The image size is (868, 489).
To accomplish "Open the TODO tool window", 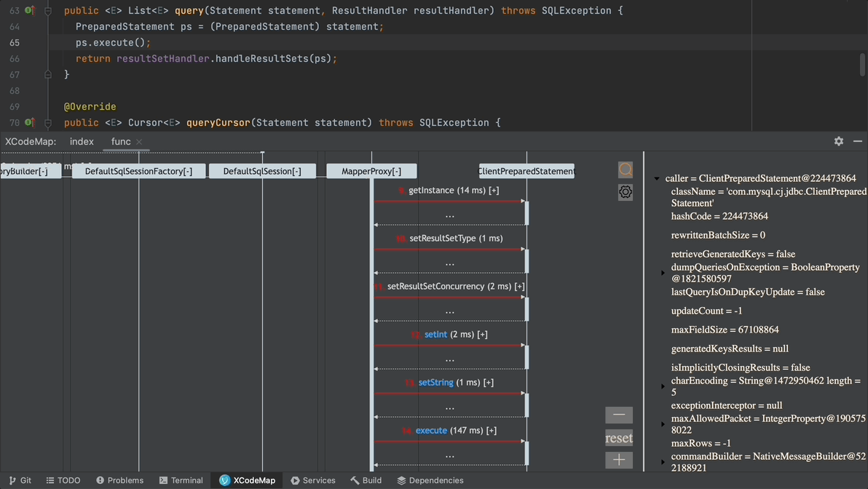I will pos(63,480).
